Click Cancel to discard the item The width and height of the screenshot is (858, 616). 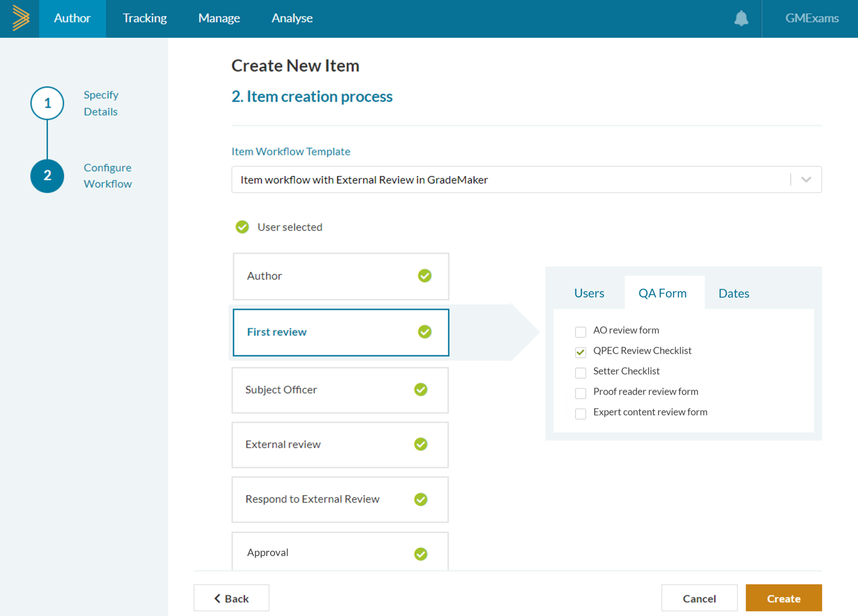click(x=699, y=598)
